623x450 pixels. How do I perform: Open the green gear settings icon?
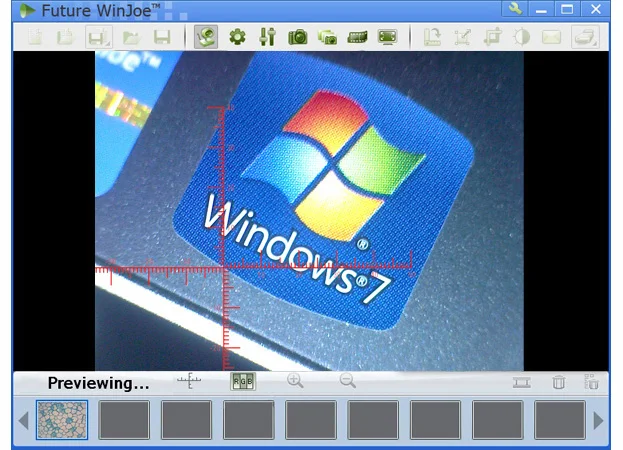coord(237,37)
